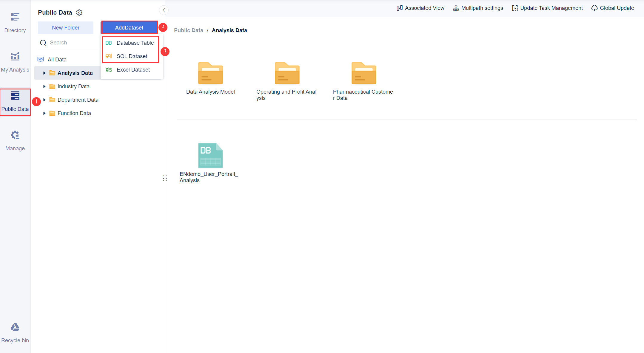
Task: Click the search magnifier icon
Action: coord(43,43)
